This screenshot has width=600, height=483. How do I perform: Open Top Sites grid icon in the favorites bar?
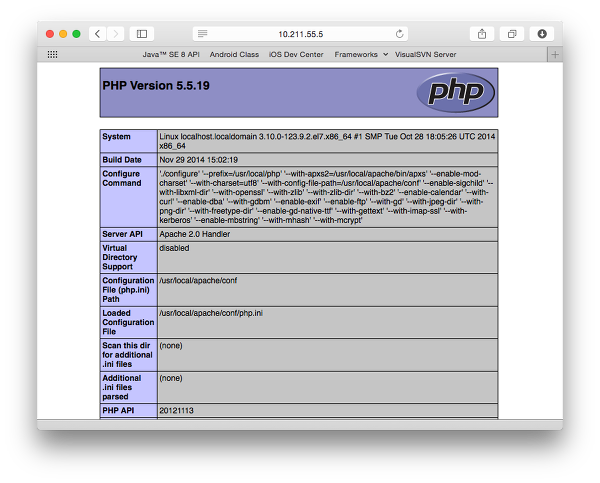[52, 54]
